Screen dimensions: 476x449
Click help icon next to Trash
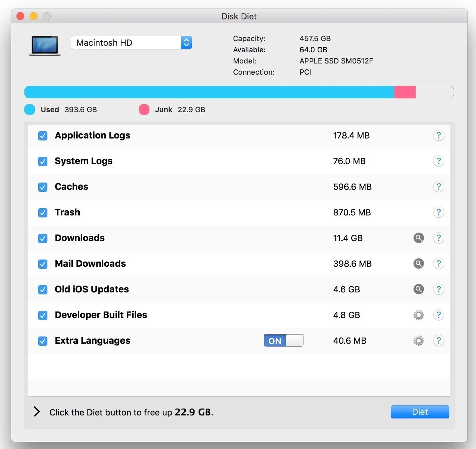pyautogui.click(x=439, y=212)
